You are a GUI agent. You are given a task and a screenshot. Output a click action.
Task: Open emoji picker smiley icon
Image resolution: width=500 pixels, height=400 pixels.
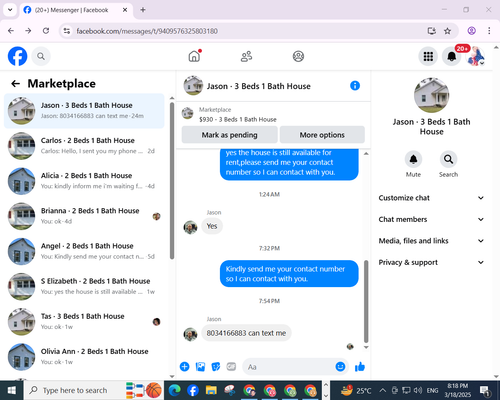[x=340, y=367]
